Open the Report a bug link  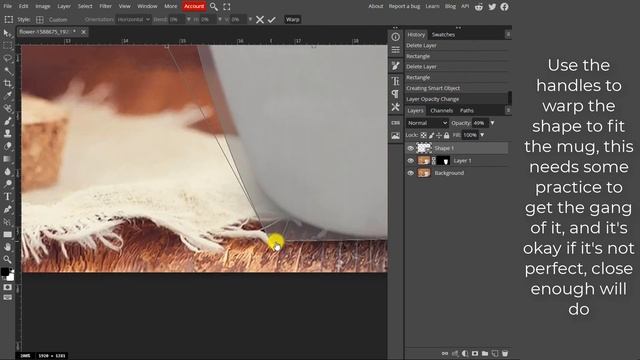point(404,6)
